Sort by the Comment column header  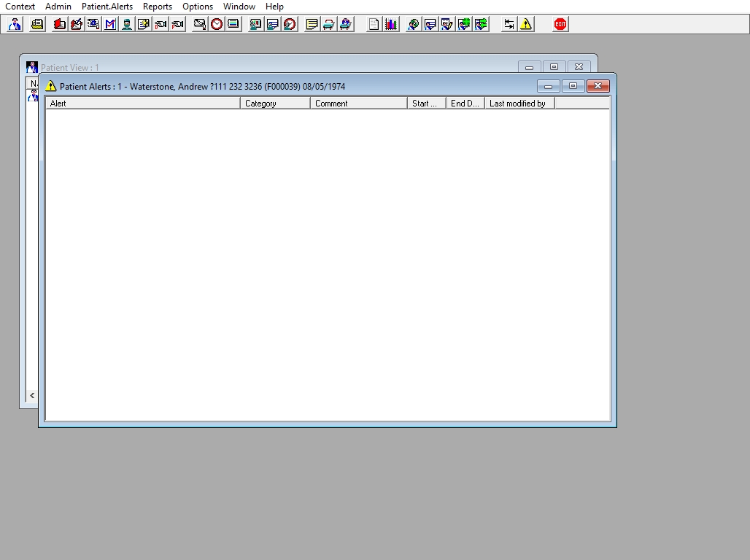[359, 104]
